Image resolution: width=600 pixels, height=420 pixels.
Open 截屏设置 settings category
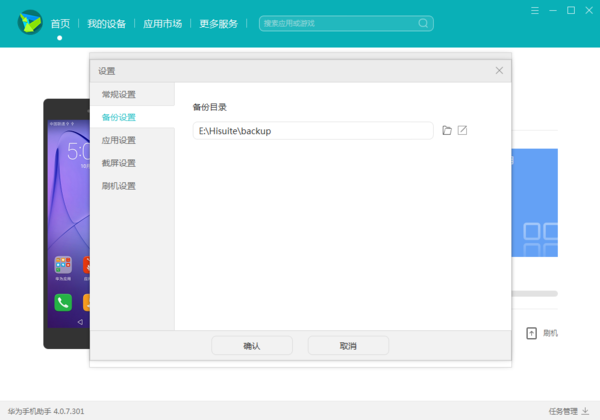119,163
